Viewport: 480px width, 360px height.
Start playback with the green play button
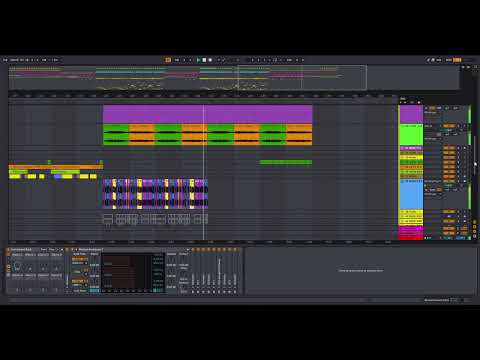click(x=198, y=60)
